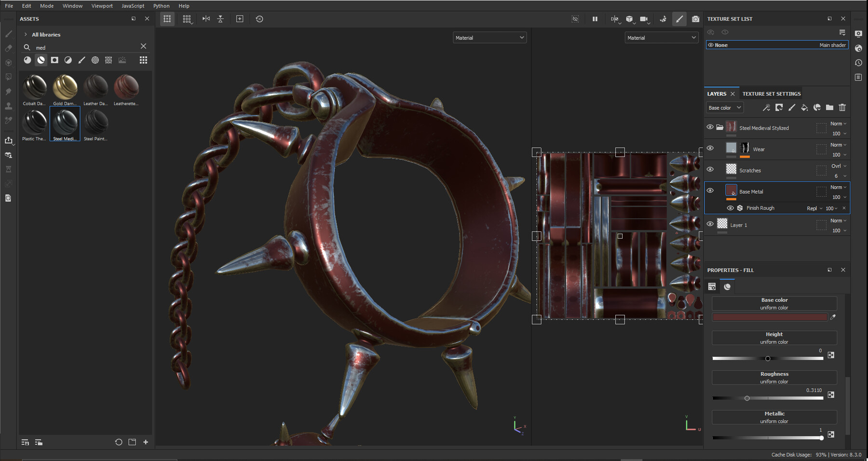Filter assets by Brushes icon
868x461 pixels.
point(81,60)
